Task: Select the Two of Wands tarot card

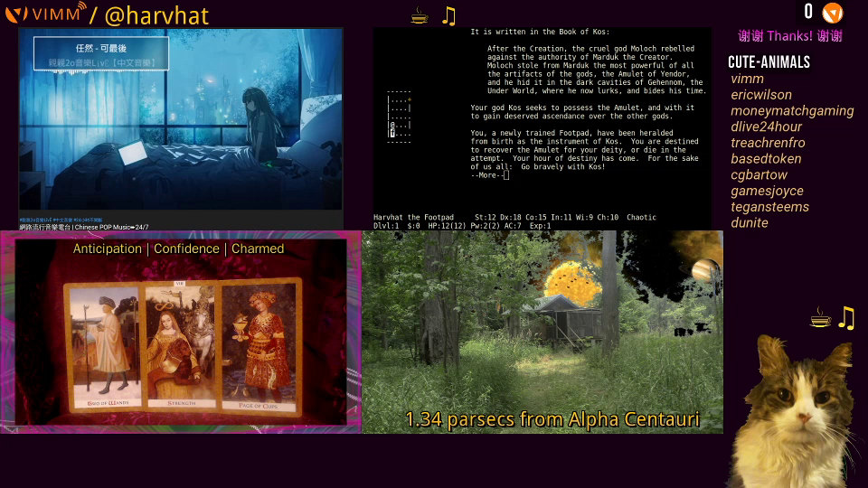Action: click(101, 349)
